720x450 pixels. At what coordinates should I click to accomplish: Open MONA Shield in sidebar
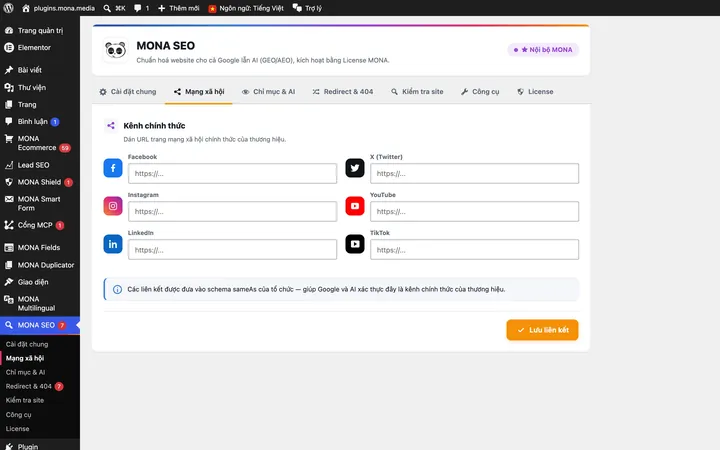click(40, 182)
